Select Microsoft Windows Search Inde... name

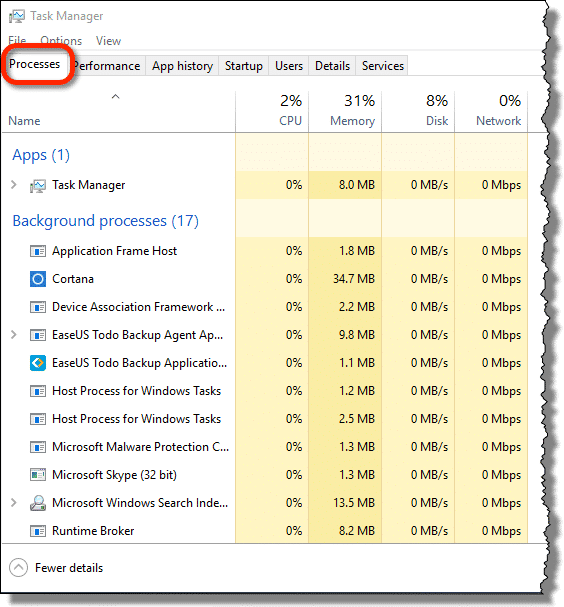coord(140,503)
